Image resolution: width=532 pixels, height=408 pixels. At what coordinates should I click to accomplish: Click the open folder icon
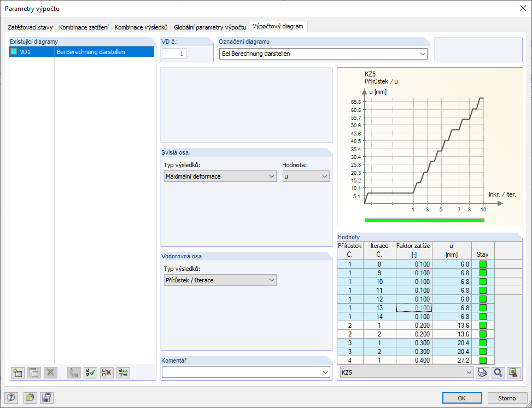(31, 398)
